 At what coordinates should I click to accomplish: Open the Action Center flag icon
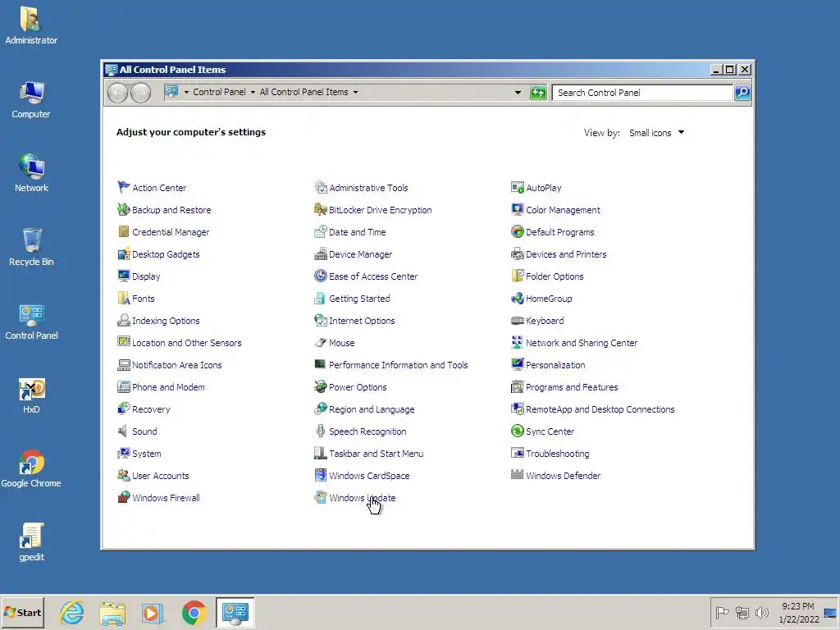click(124, 187)
